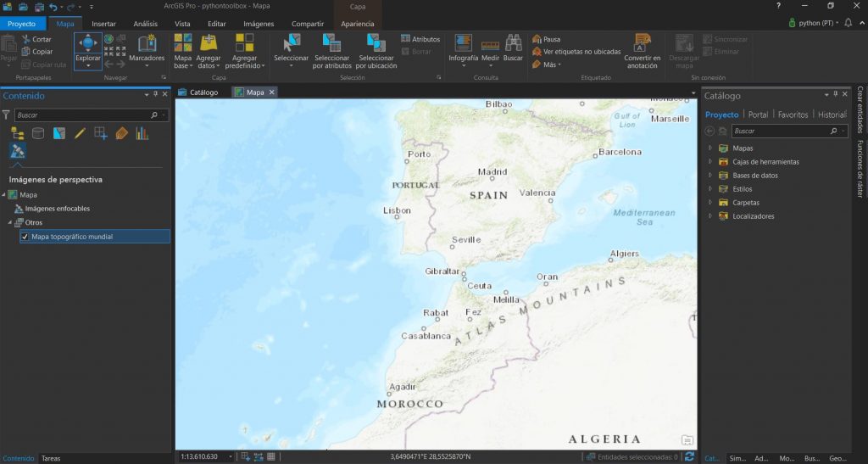Open the Mapa base dropdown
The image size is (868, 464).
[x=183, y=51]
